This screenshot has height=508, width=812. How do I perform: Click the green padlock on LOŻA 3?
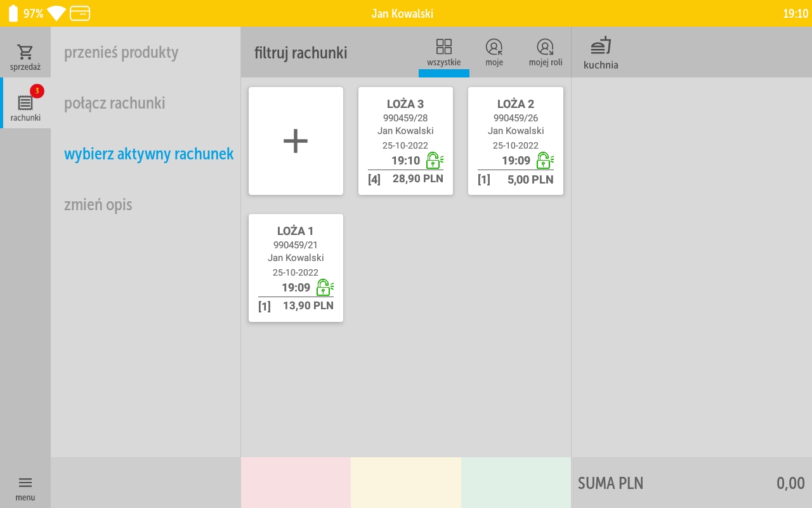(x=434, y=161)
